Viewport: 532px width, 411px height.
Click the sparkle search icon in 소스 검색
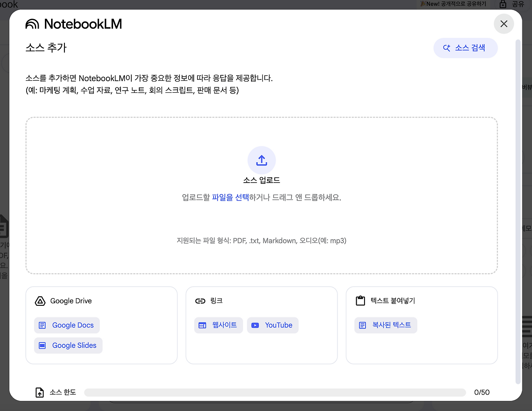[x=447, y=47]
